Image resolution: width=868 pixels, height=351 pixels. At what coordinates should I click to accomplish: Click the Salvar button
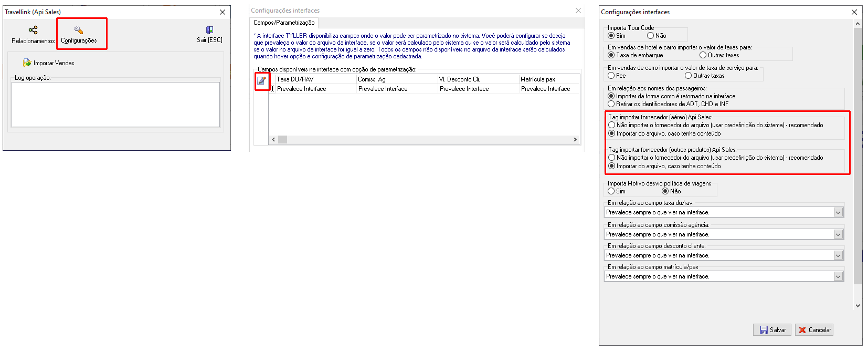[772, 330]
